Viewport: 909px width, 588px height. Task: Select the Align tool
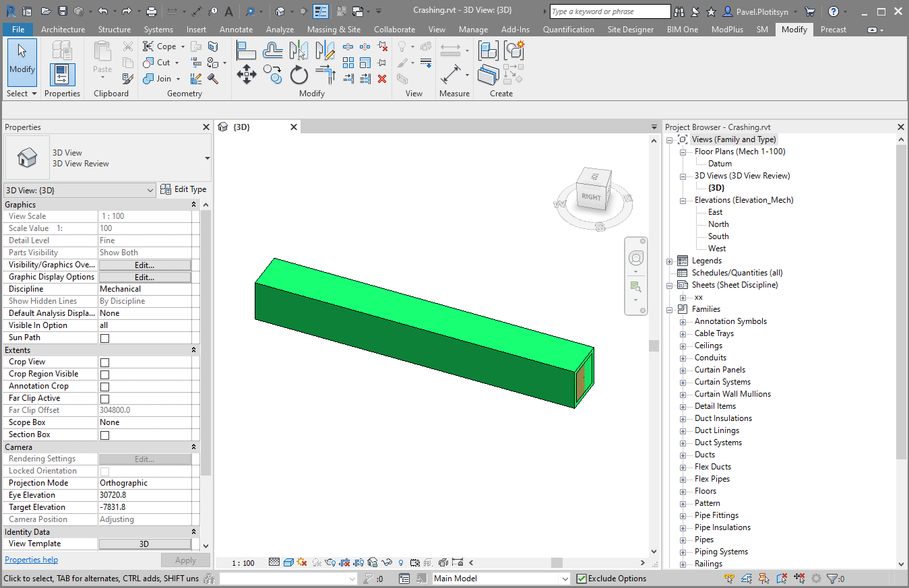(x=247, y=51)
